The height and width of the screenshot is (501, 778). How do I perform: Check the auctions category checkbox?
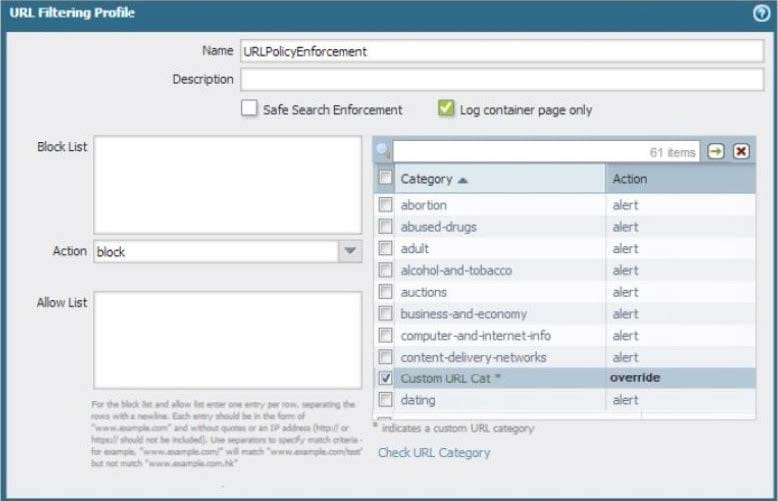coord(385,292)
